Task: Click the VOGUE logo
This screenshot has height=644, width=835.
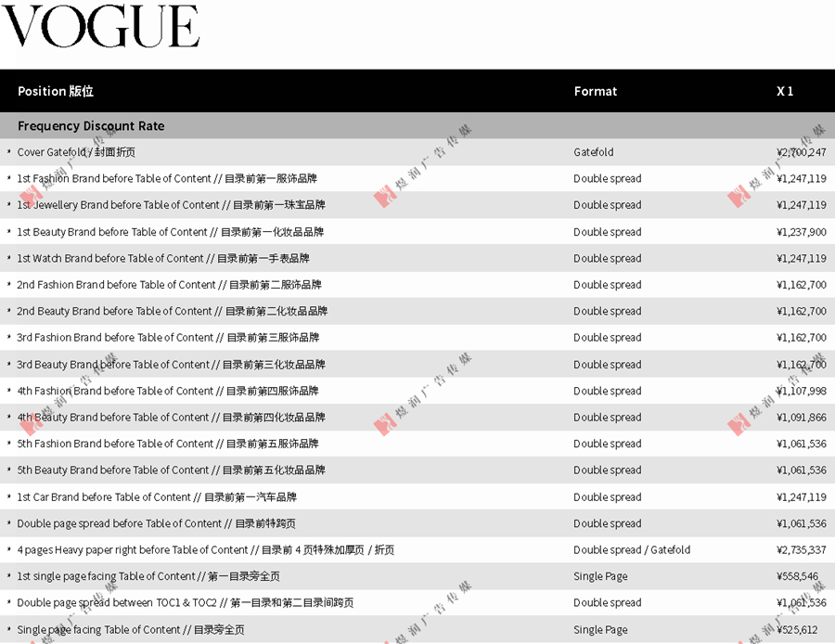Action: (100, 27)
